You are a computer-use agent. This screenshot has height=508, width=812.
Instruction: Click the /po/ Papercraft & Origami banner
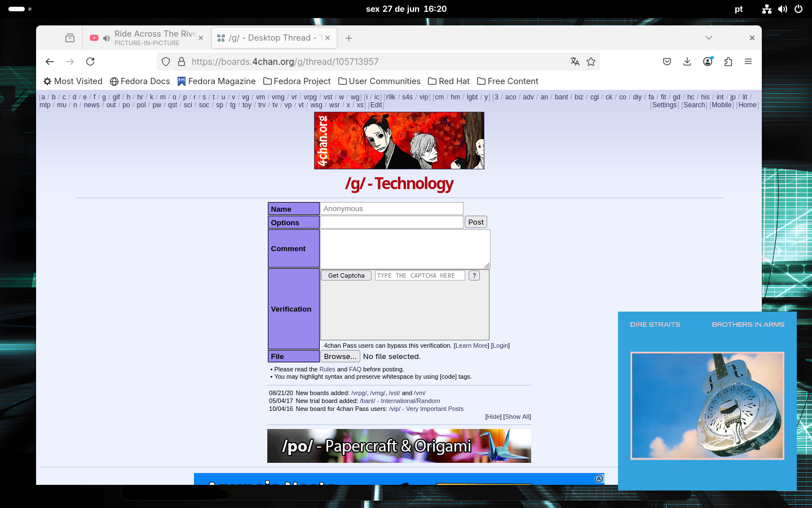coord(399,446)
